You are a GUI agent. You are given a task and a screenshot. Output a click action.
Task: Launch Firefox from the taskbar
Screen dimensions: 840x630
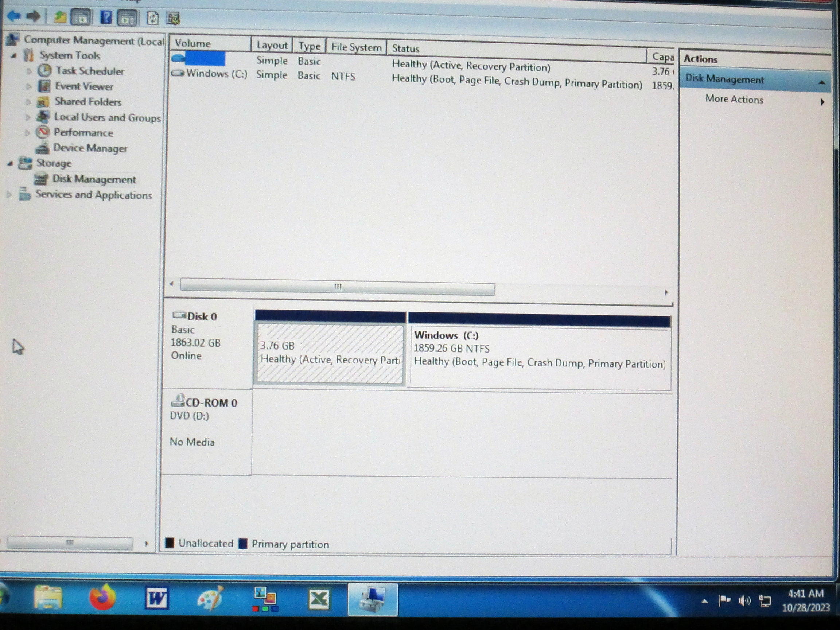[102, 596]
